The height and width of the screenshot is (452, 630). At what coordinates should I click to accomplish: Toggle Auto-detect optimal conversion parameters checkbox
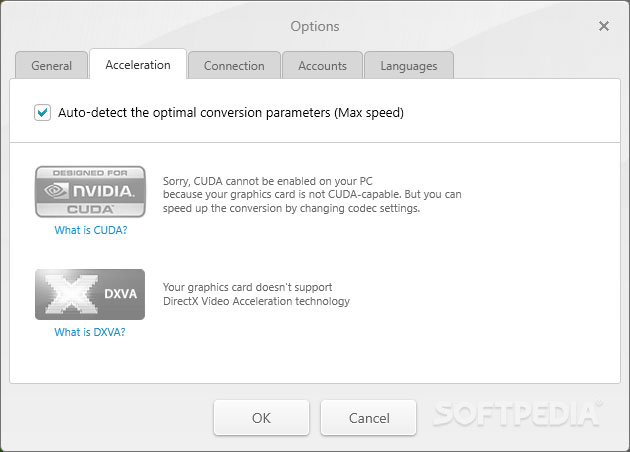pos(42,113)
